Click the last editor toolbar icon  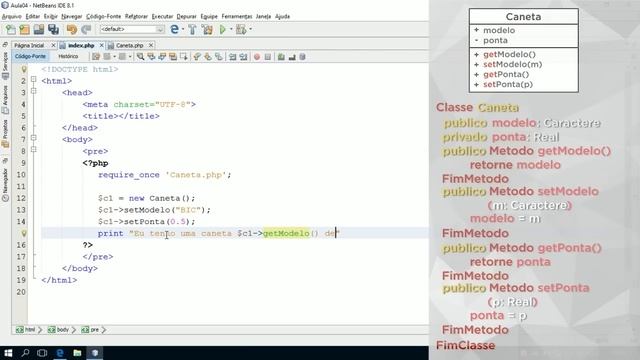point(302,57)
